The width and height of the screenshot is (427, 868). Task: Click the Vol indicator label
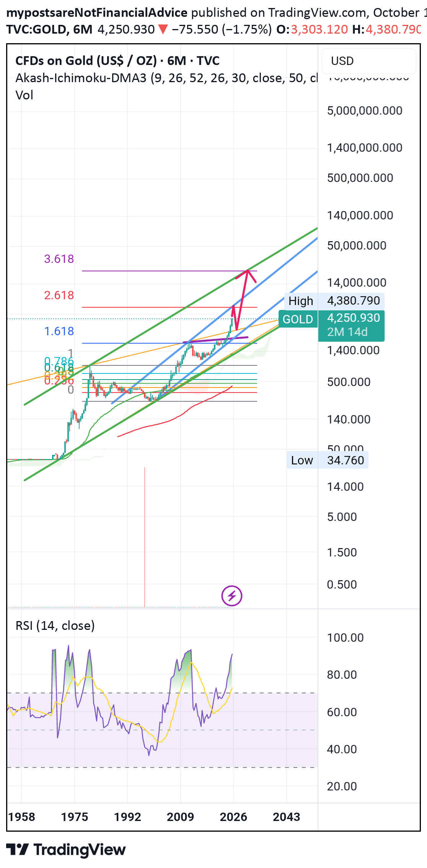pos(24,95)
